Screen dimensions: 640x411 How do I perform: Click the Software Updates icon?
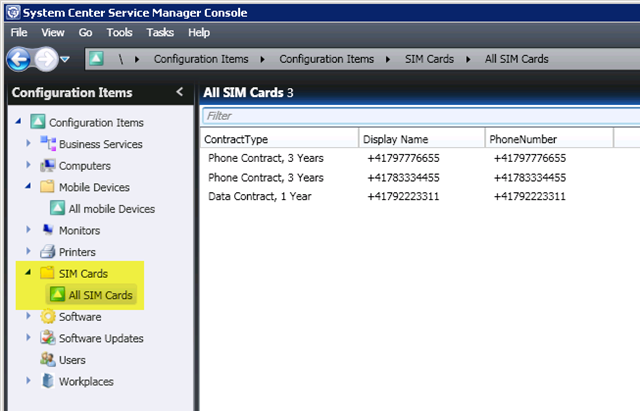tap(47, 338)
